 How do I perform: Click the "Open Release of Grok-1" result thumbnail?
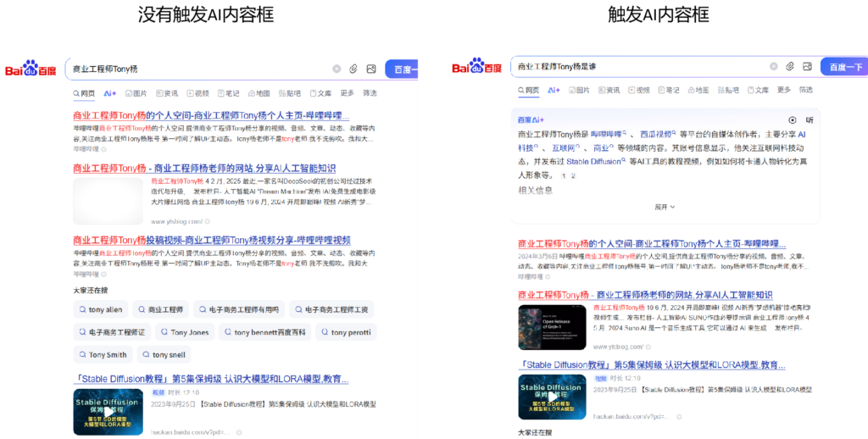pyautogui.click(x=552, y=327)
